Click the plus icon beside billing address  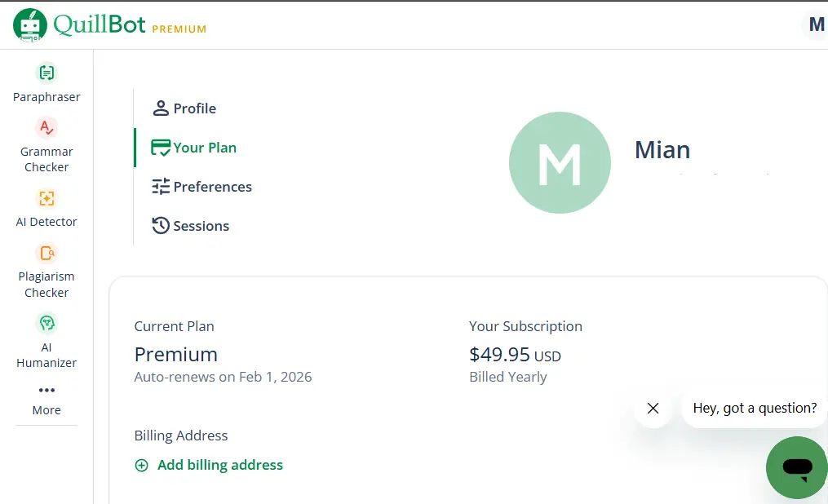point(141,465)
